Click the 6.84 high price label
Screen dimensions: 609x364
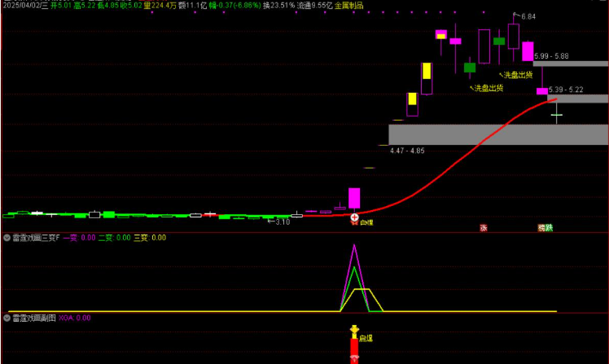pyautogui.click(x=528, y=16)
